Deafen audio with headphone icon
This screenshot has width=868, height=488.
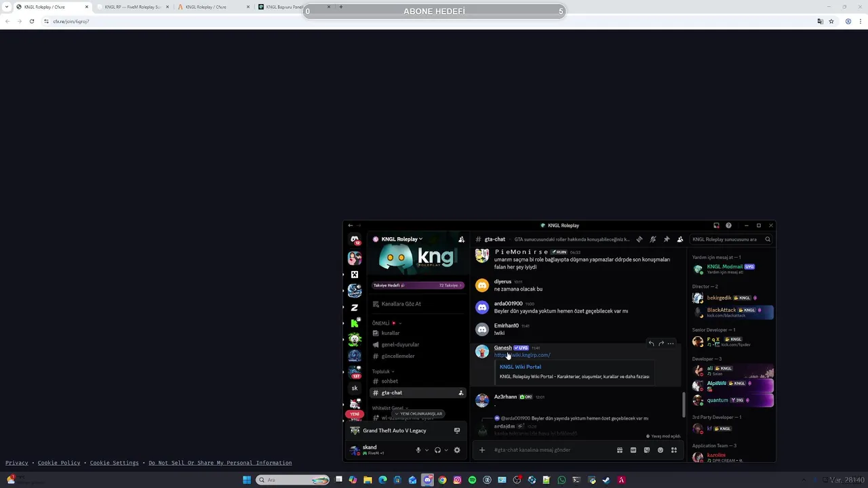(437, 450)
